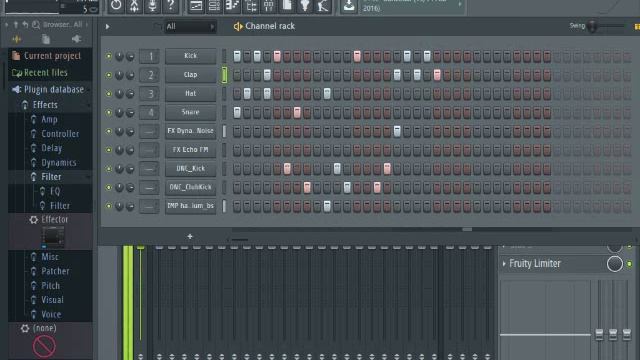Mute the Snare channel green LED
Viewport: 640px width, 360px height.
(x=109, y=113)
